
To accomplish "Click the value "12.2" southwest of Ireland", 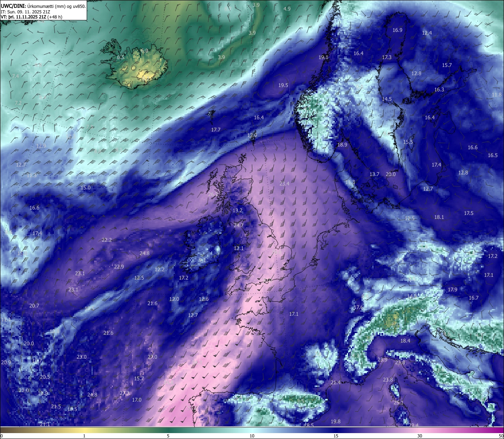I will coord(159,270).
